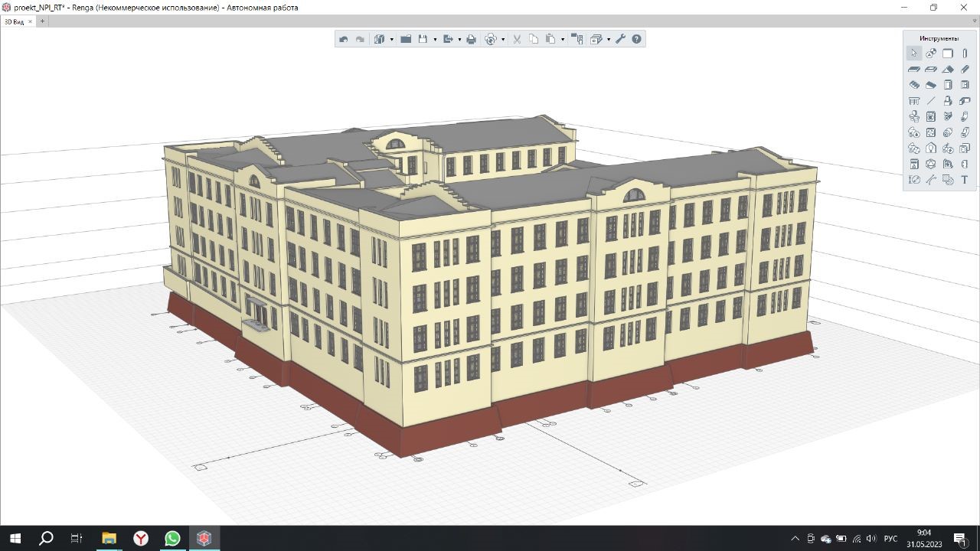The width and height of the screenshot is (980, 551).
Task: Add a new tab with plus button
Action: coord(42,21)
